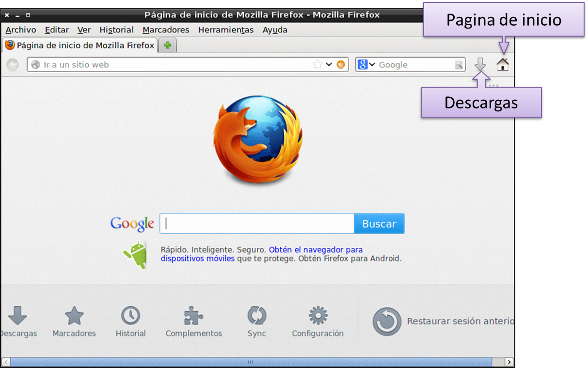Open Complementos puzzle shortcut
Viewport: 588px width, 368px height.
point(194,322)
